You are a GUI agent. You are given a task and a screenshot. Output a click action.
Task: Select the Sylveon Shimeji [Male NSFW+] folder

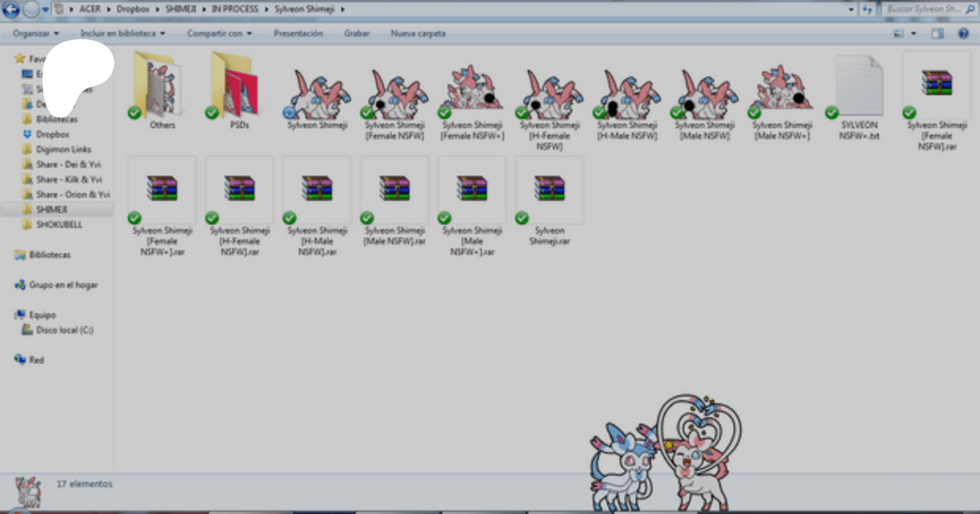782,103
